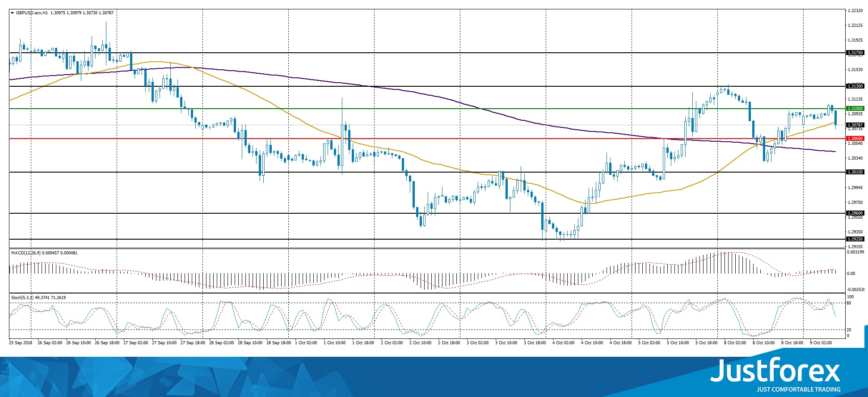Click the green 1.31000 level price tag

click(855, 109)
